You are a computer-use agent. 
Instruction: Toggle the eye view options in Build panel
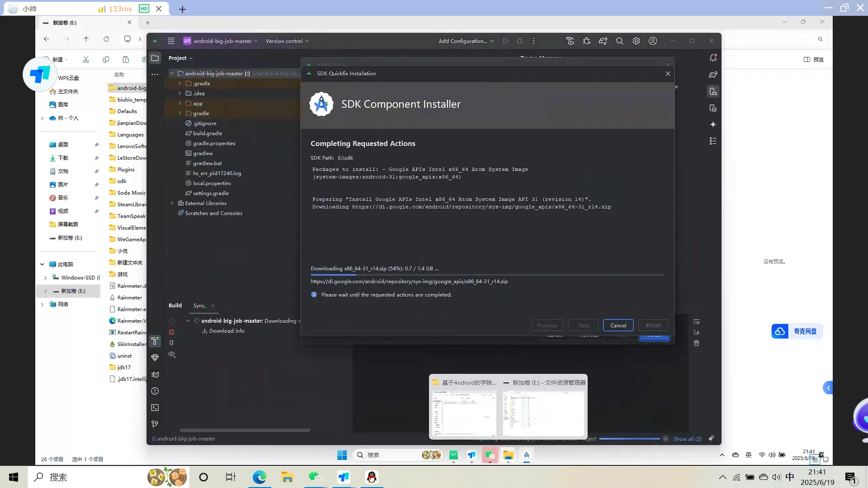click(x=171, y=355)
